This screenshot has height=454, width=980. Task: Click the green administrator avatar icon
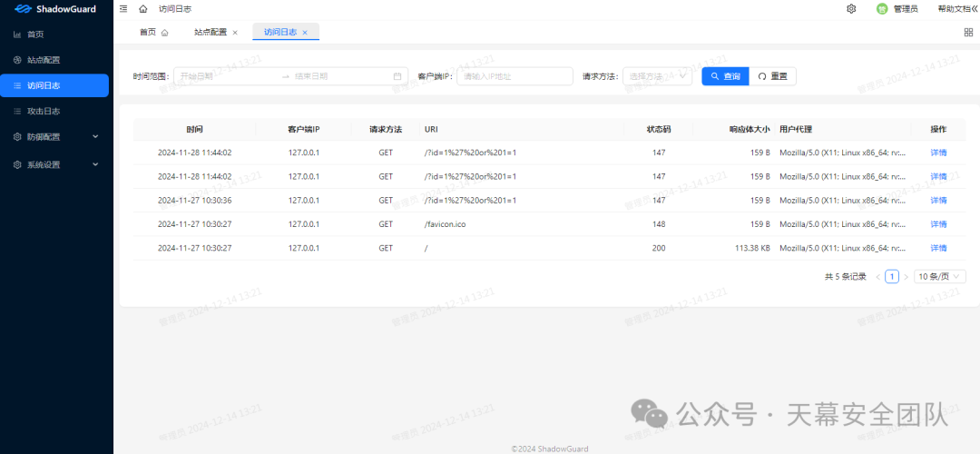[881, 9]
